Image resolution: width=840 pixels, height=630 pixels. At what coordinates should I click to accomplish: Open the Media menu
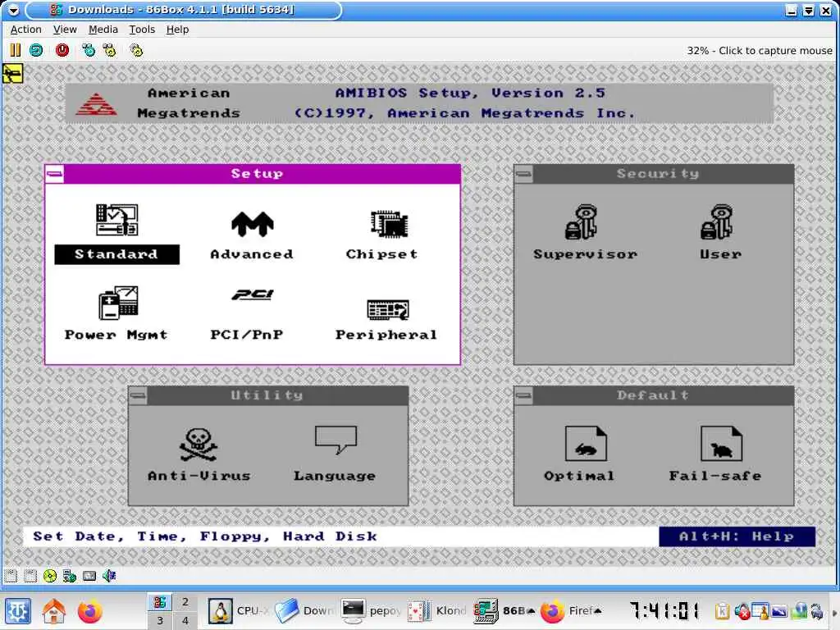(103, 30)
